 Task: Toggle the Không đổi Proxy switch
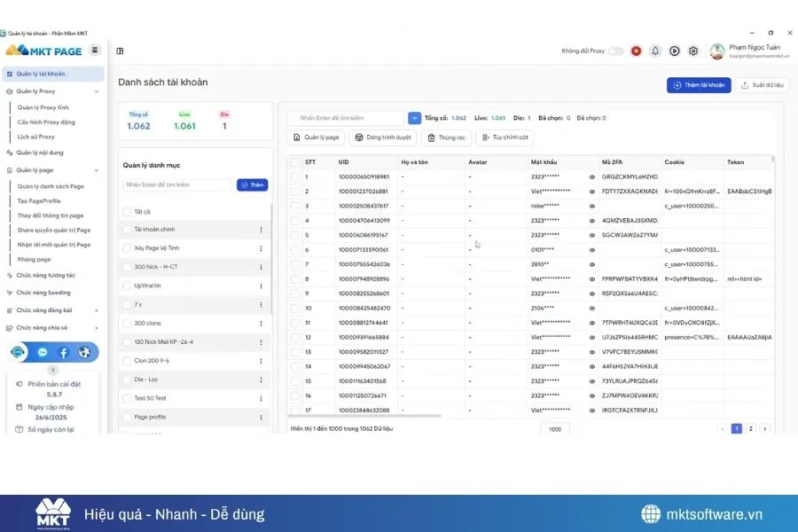pos(615,51)
